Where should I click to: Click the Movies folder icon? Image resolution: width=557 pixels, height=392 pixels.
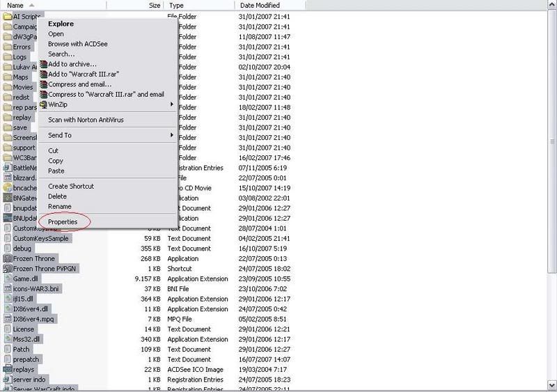(x=8, y=87)
